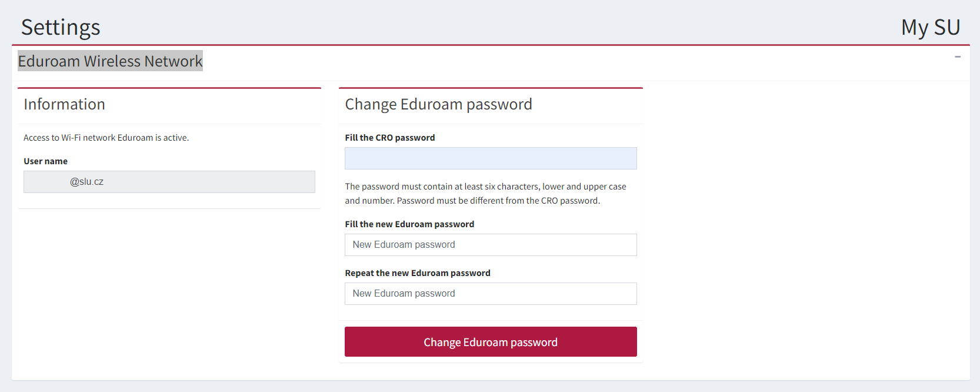This screenshot has width=980, height=392.
Task: Click the Information card heading
Action: tap(64, 104)
